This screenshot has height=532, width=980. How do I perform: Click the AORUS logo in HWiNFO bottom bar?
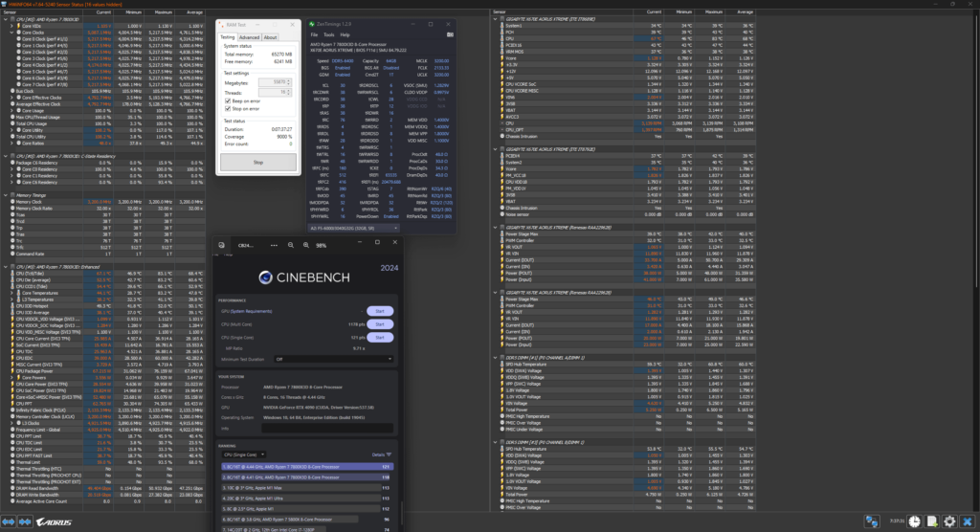coord(54,521)
